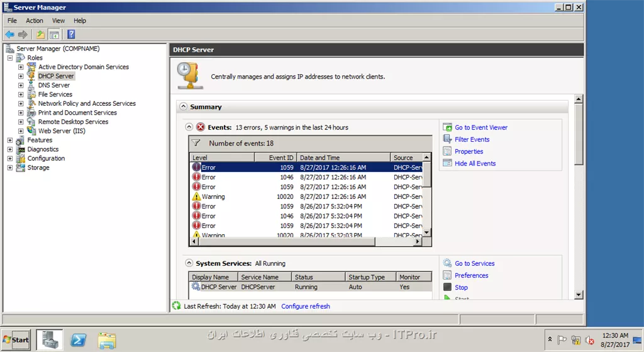Open the Help toolbar icon
This screenshot has height=352, width=644.
(x=71, y=35)
